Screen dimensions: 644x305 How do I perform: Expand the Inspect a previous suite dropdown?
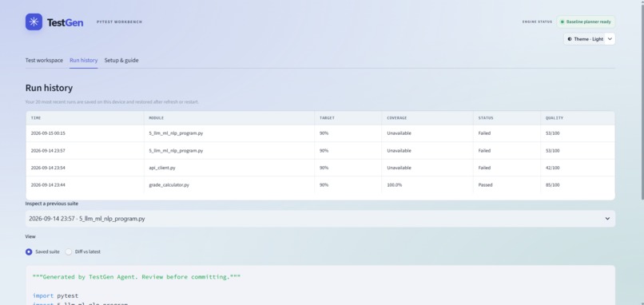pyautogui.click(x=320, y=219)
